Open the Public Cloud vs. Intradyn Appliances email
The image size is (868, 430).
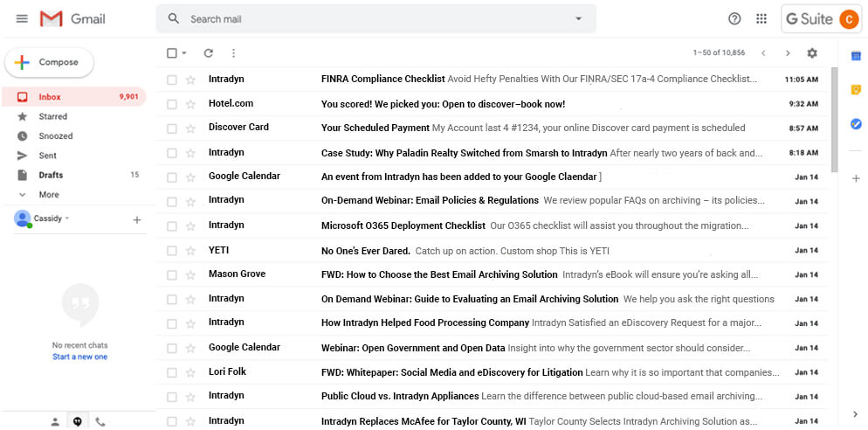point(493,396)
